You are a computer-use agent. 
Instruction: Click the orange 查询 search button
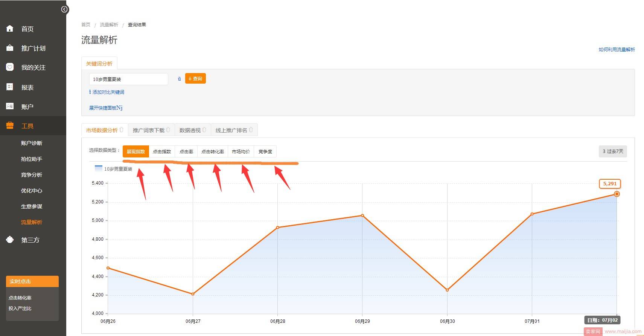[195, 78]
